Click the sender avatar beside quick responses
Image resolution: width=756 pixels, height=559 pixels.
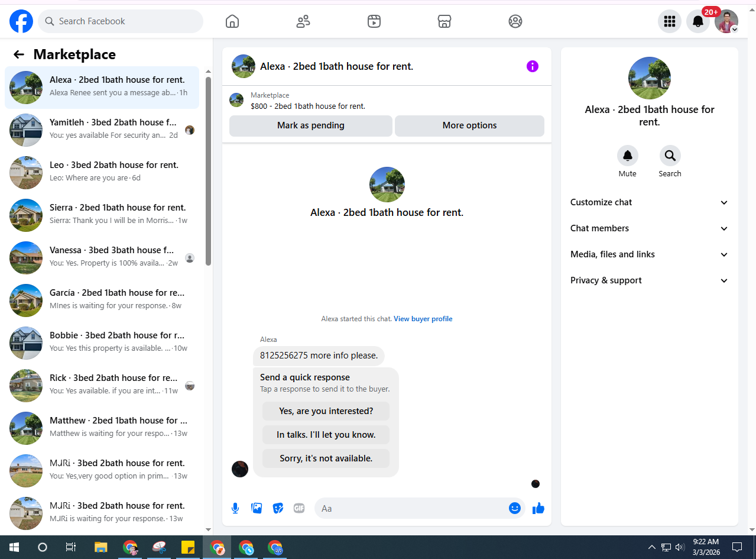(x=240, y=469)
